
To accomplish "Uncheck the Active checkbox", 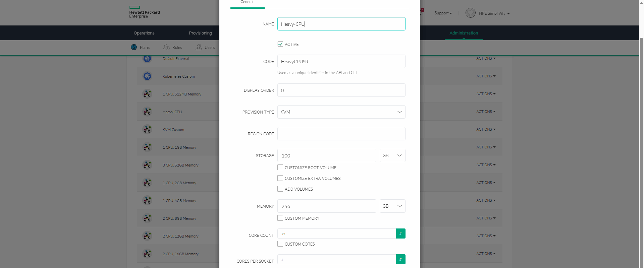I will tap(280, 44).
